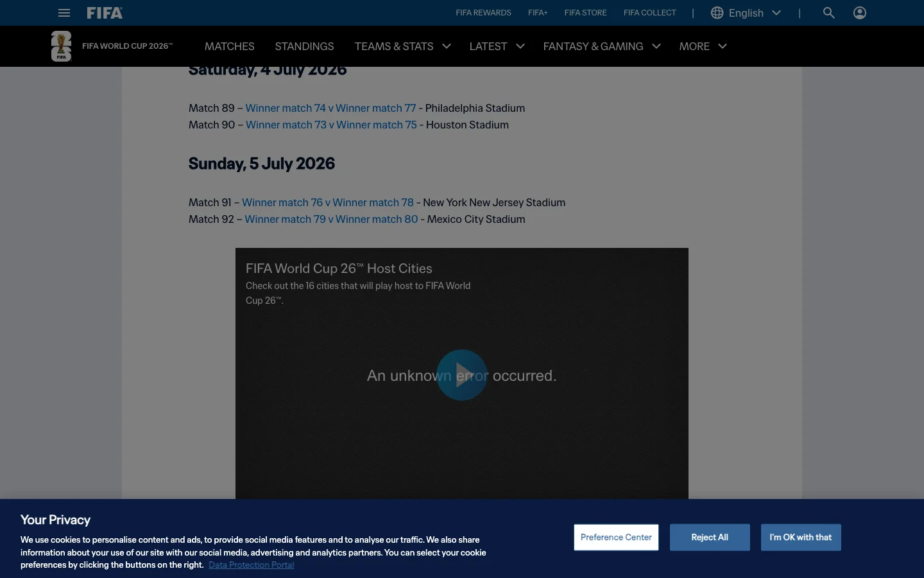The height and width of the screenshot is (578, 924).
Task: Click Reject All cookies button
Action: (x=710, y=537)
